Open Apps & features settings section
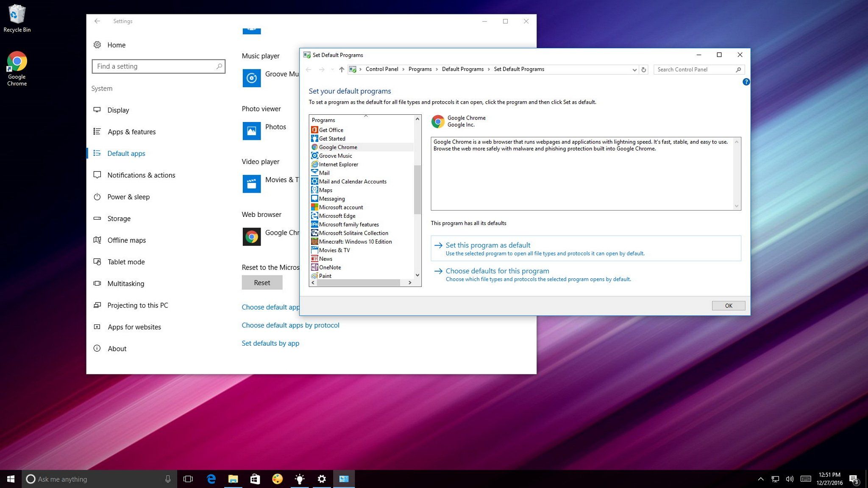 [x=131, y=132]
